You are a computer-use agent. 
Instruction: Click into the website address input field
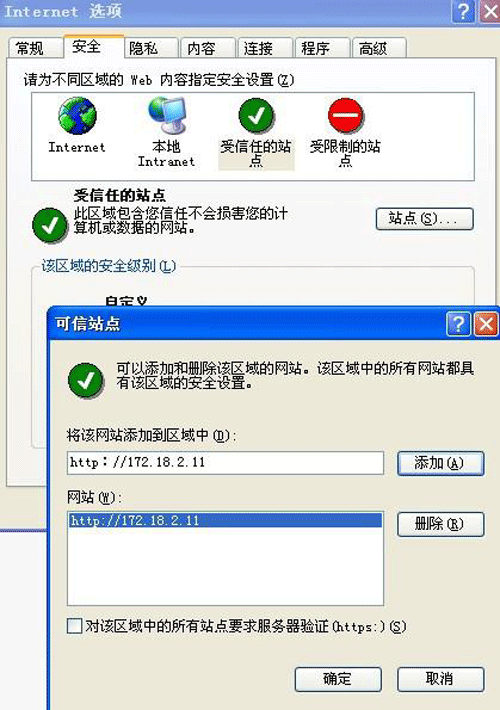click(226, 462)
